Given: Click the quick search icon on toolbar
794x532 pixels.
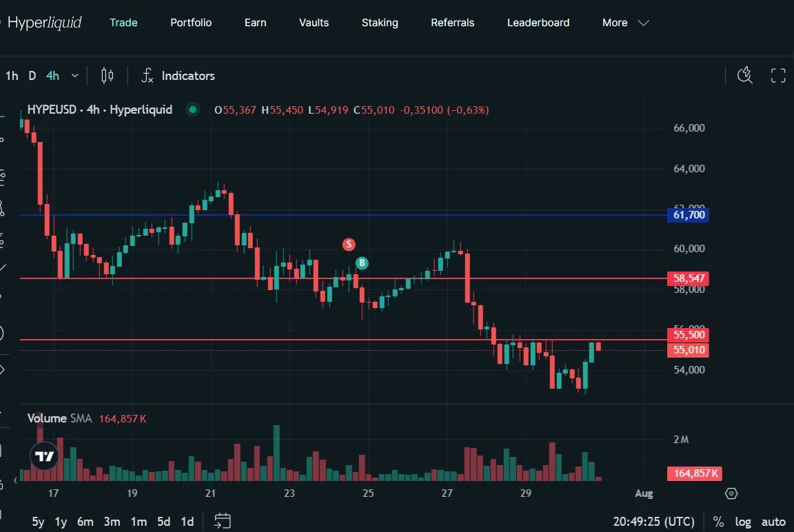Looking at the screenshot, I should pyautogui.click(x=745, y=75).
